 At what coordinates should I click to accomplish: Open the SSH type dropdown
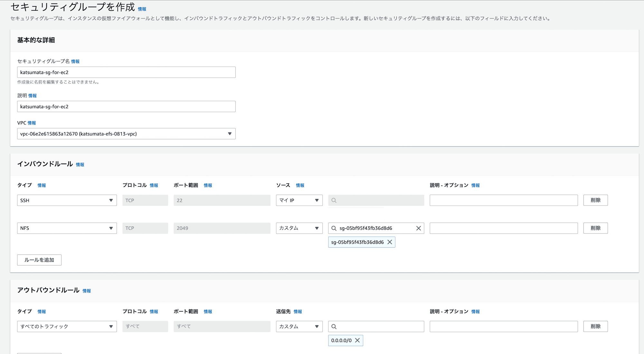(67, 200)
